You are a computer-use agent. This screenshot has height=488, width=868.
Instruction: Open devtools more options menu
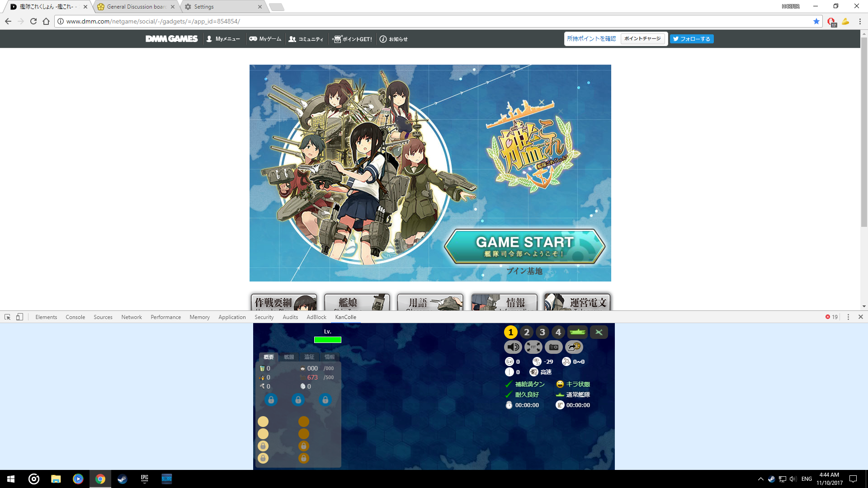(x=848, y=317)
